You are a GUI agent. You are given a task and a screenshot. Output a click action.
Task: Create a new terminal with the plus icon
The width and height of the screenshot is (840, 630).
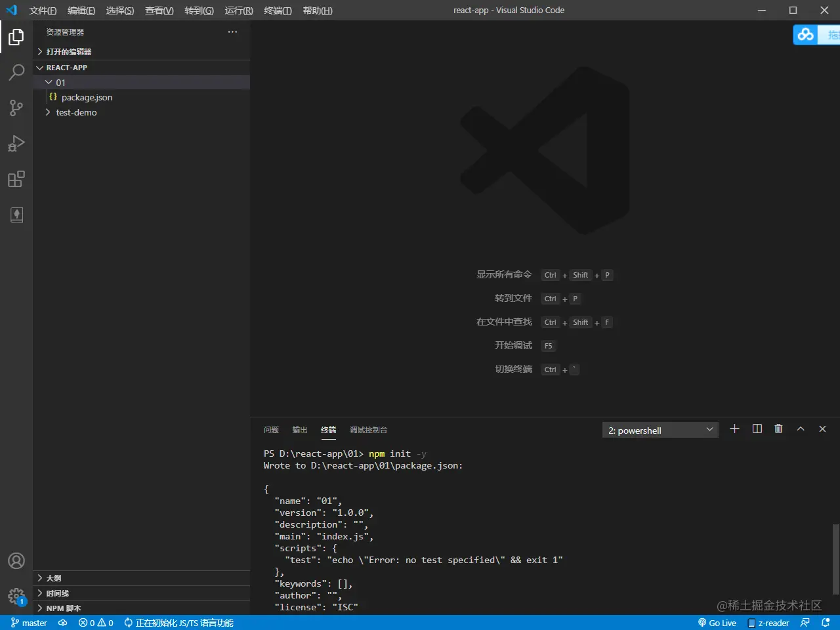pos(734,429)
